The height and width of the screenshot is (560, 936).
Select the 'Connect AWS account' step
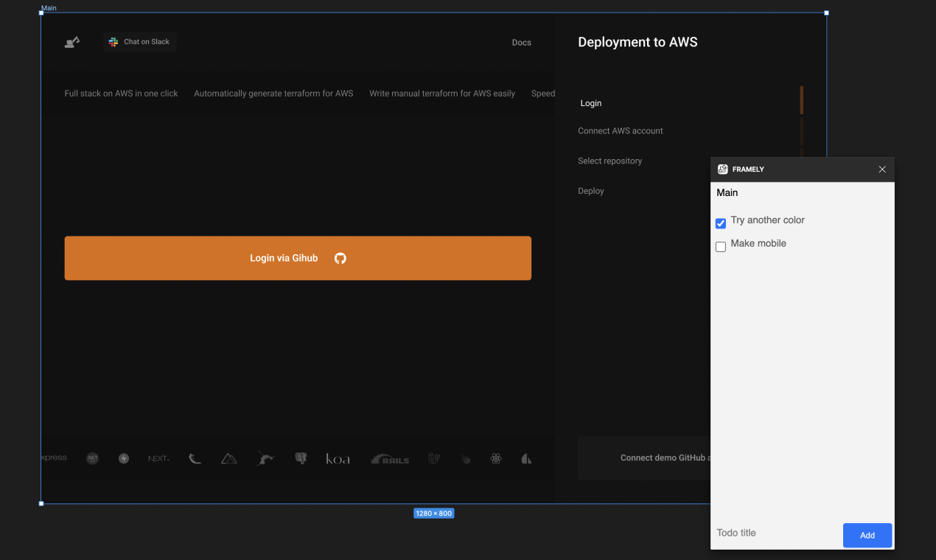coord(621,130)
